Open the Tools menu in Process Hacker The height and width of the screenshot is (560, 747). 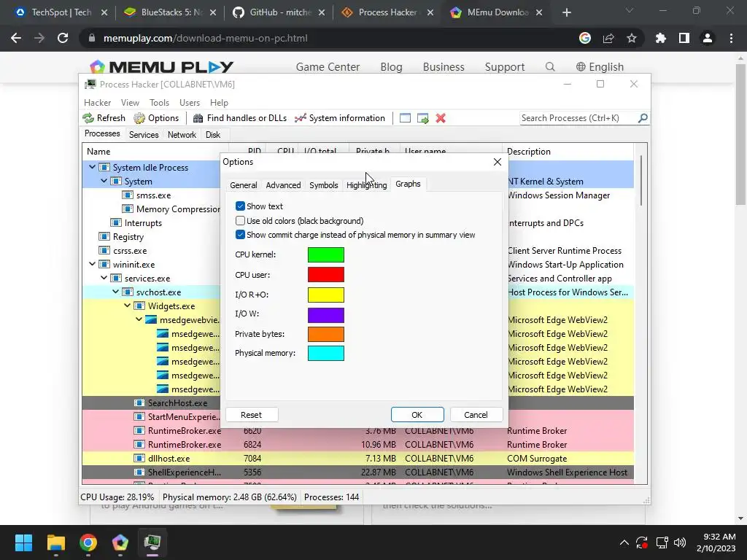point(159,103)
